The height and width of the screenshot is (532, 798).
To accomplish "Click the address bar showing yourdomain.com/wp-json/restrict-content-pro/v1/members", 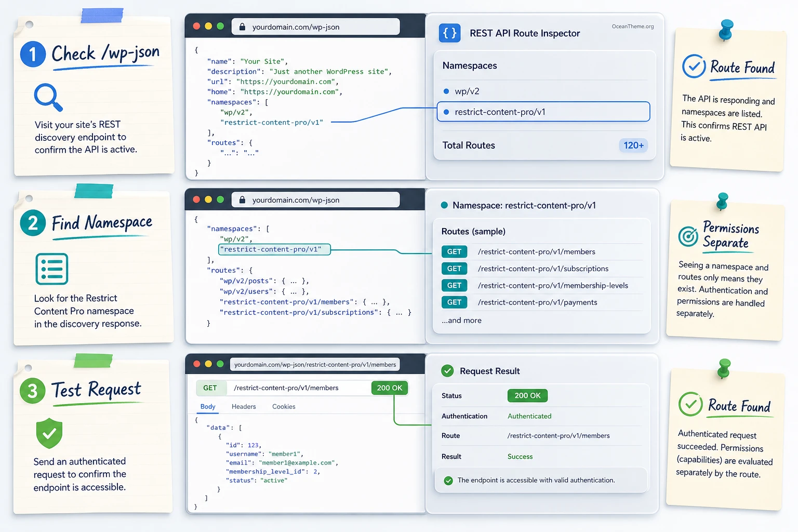I will [x=315, y=365].
